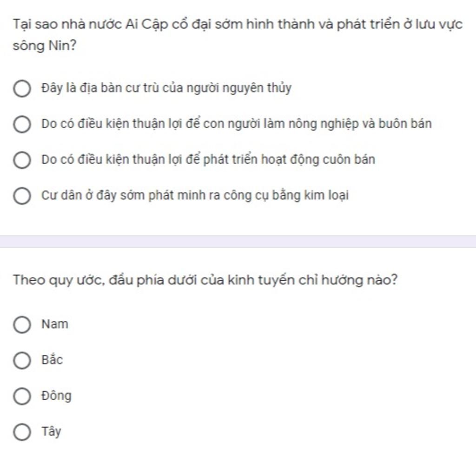Click label text 'Đây là địa bàn cư trù của người nguyên thủy'
476x450 pixels.
coord(166,88)
